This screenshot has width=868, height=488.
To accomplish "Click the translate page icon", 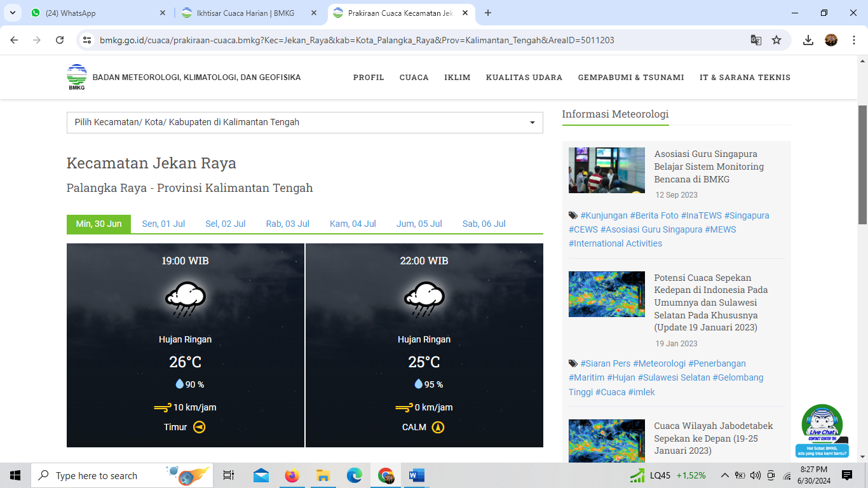I will [756, 40].
